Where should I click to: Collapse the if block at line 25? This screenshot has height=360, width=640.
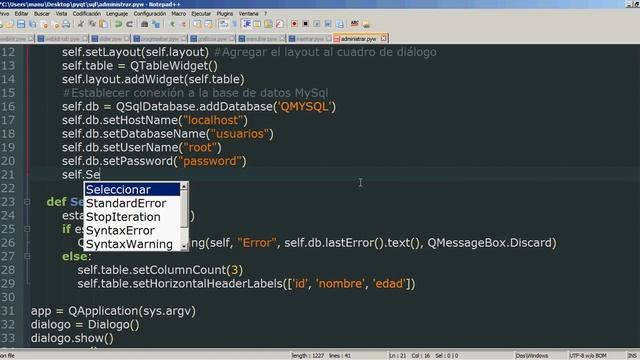pos(27,229)
